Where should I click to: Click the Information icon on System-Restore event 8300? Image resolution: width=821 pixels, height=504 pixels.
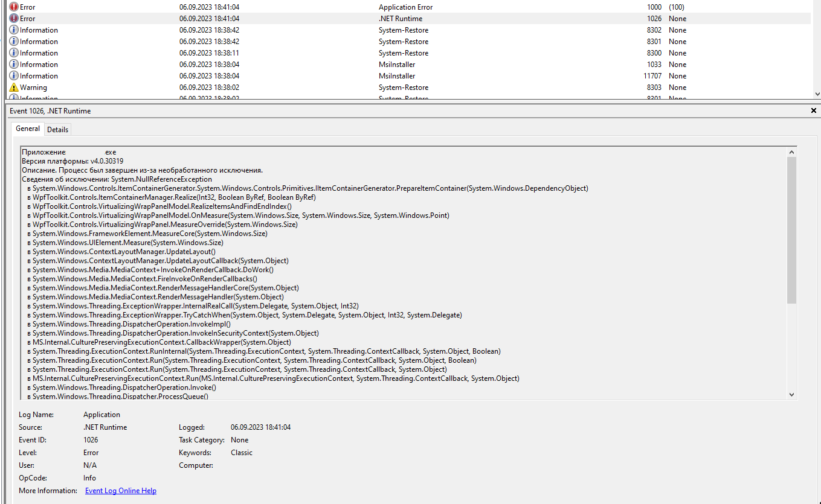coord(13,53)
